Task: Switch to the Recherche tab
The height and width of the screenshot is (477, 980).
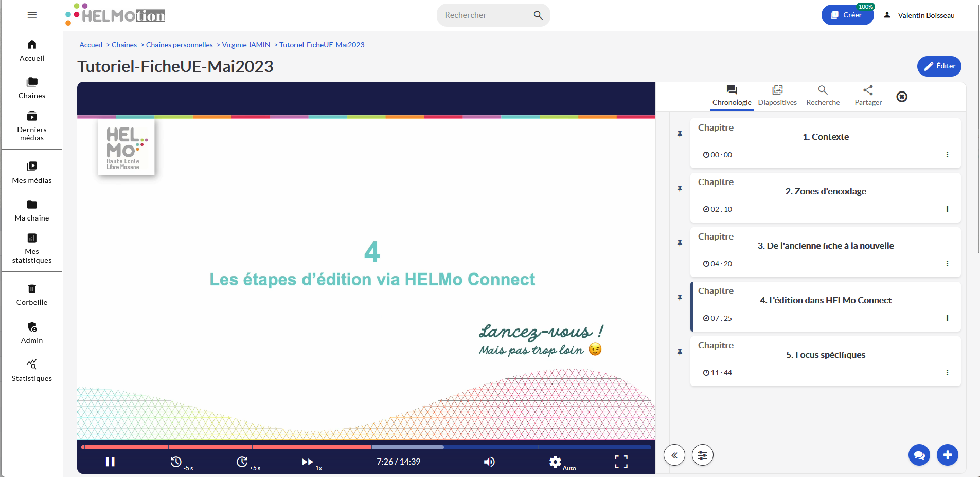Action: 823,96
